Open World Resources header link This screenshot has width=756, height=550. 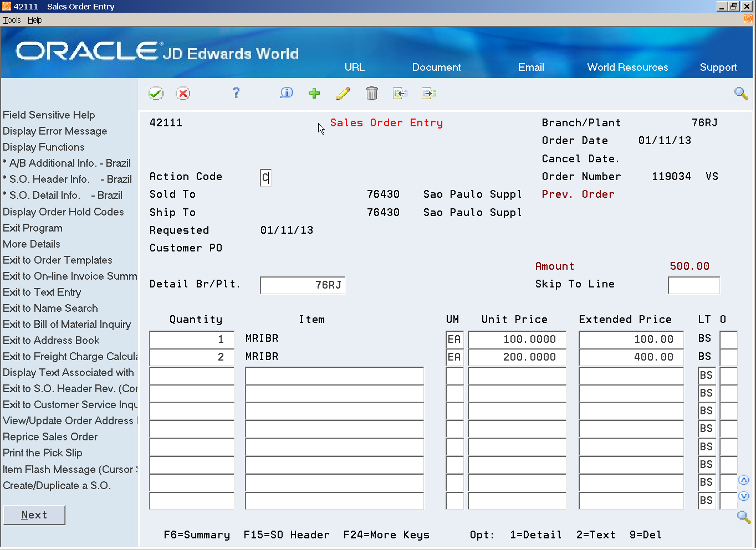click(x=627, y=67)
